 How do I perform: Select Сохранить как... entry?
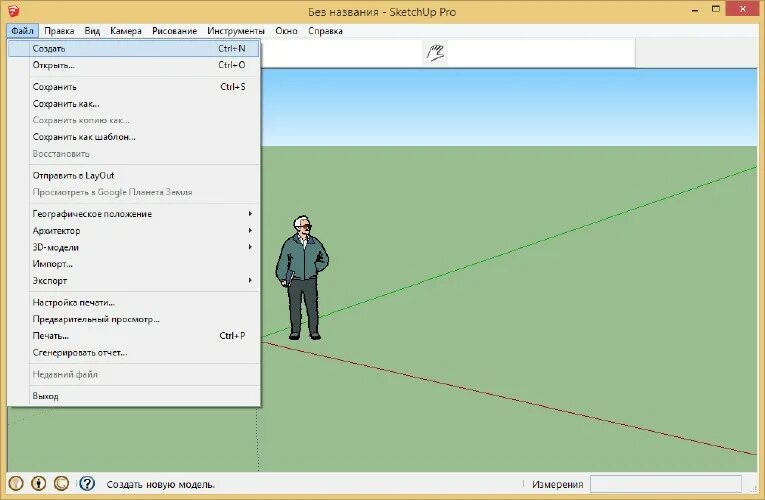[134, 103]
